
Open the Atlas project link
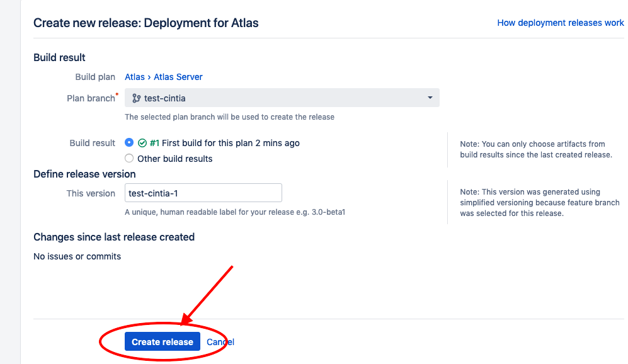(135, 77)
